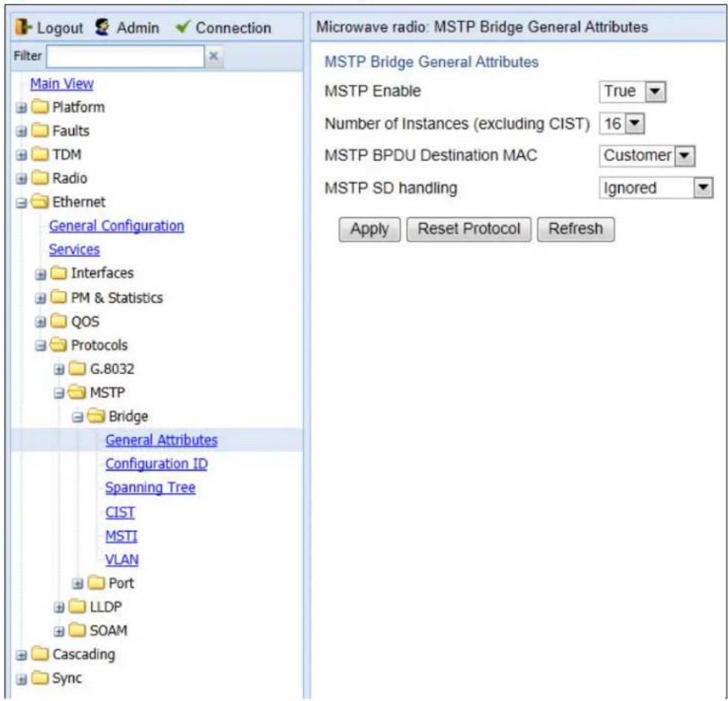728x701 pixels.
Task: Click the SOAM folder icon
Action: 77,631
